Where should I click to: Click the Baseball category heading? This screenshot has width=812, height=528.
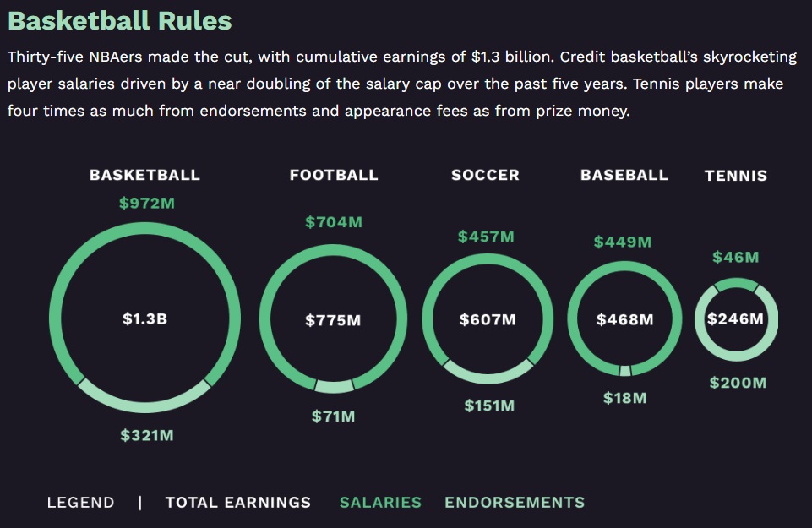(624, 175)
